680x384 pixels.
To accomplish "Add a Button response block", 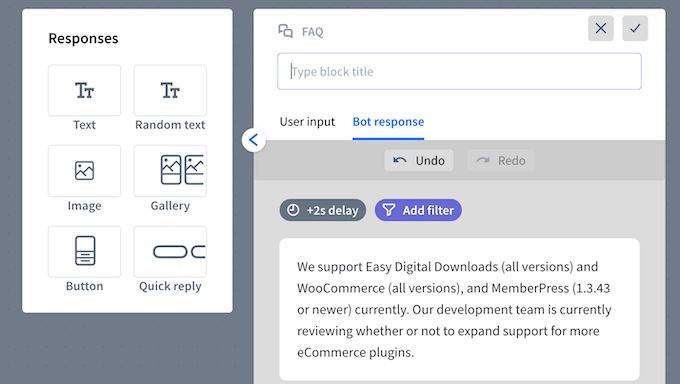I will click(x=84, y=251).
